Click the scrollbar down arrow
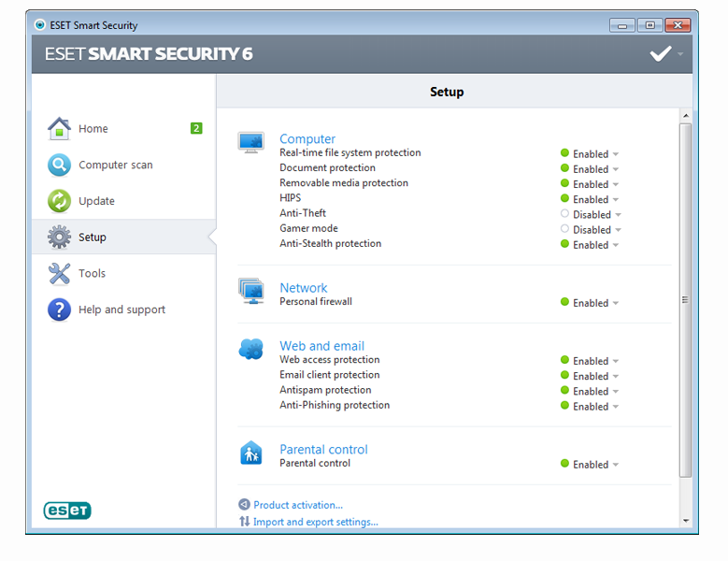This screenshot has height=561, width=728. coord(686,521)
